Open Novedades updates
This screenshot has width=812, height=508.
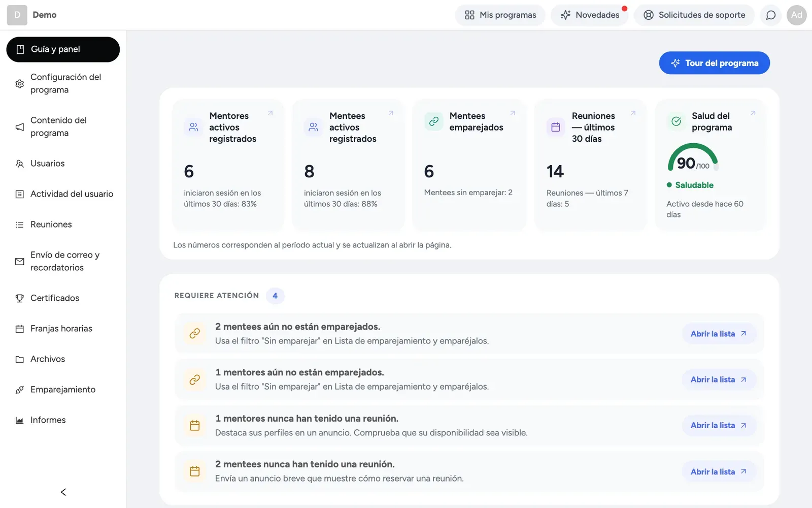click(x=589, y=15)
